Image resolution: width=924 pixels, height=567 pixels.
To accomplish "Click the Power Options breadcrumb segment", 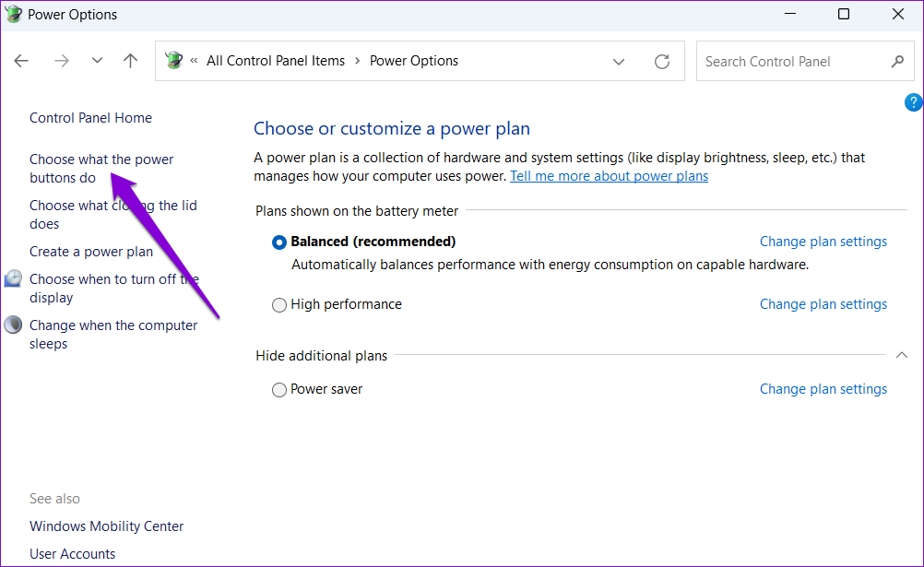I will 413,61.
